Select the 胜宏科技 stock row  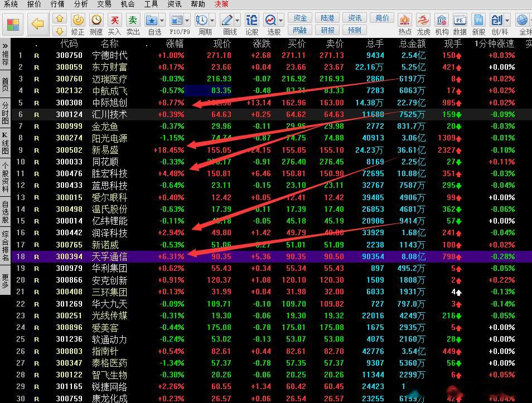pyautogui.click(x=272, y=174)
